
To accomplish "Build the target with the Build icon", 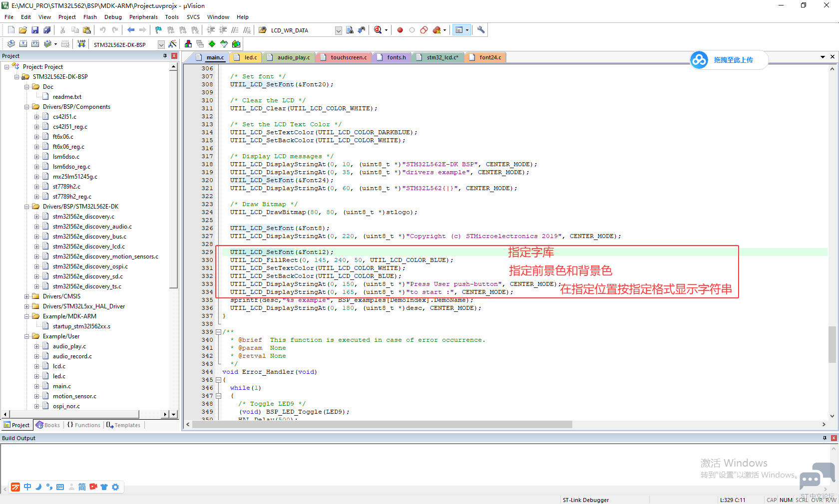I will 23,44.
